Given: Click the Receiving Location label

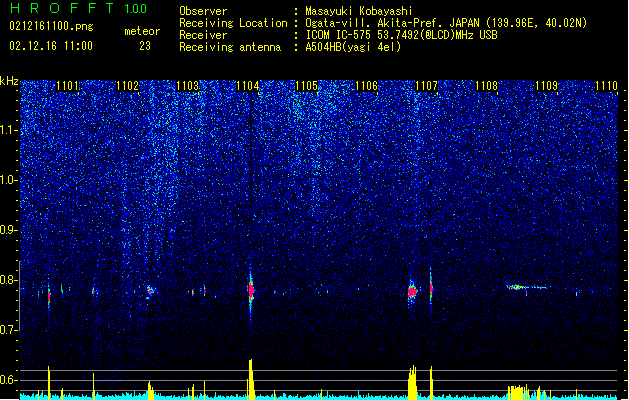Looking at the screenshot, I should [233, 23].
